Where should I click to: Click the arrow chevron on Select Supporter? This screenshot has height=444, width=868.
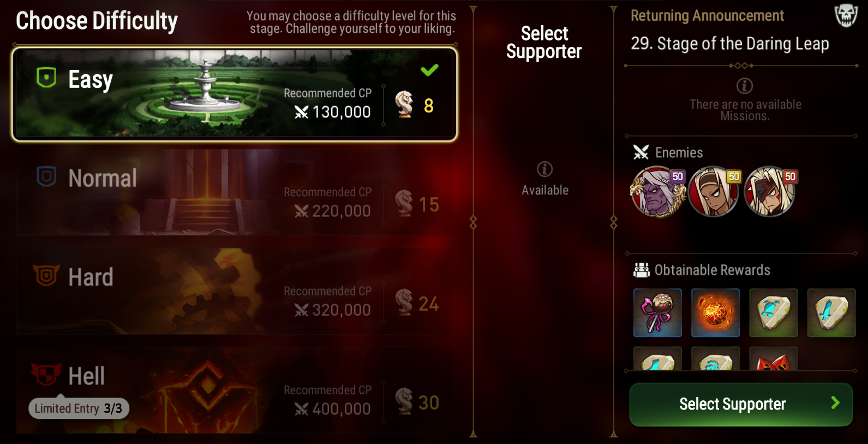point(835,403)
